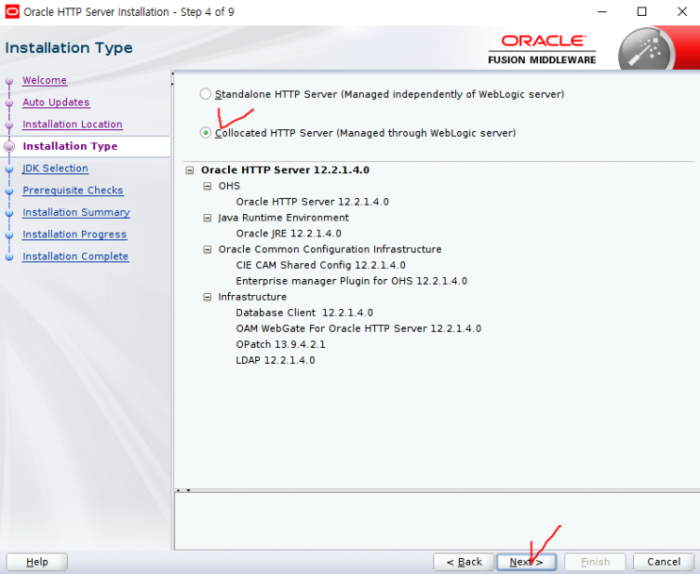
Task: Maximize the installer window
Action: 642,12
